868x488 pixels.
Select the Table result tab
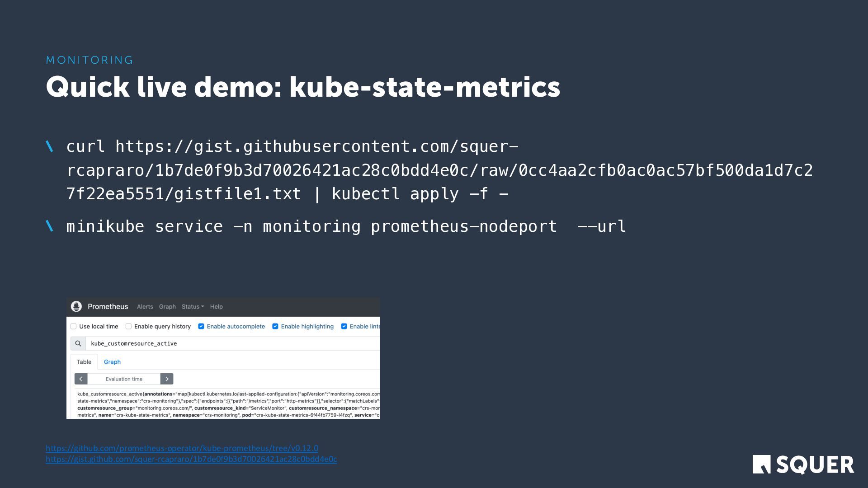[x=84, y=362]
